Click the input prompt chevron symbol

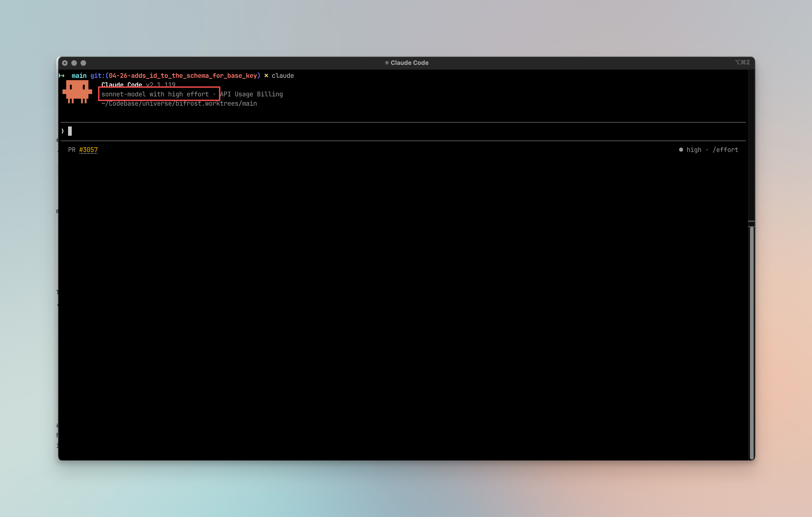(x=63, y=131)
